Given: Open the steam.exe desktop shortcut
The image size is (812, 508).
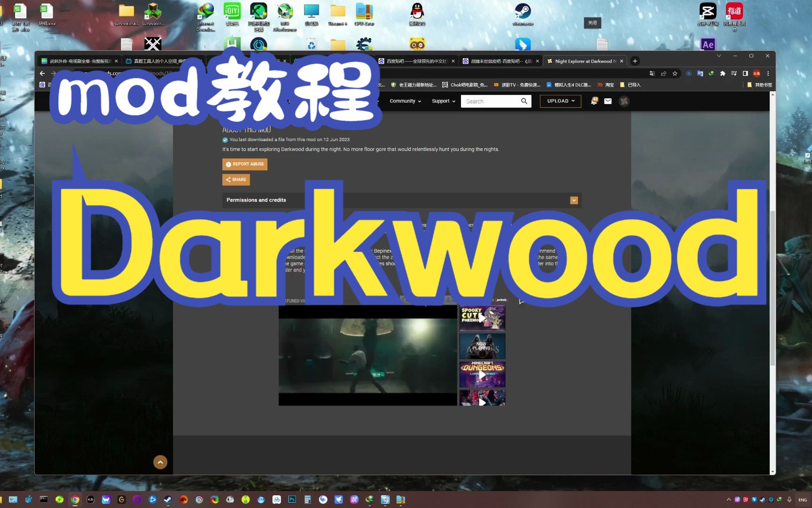Looking at the screenshot, I should [x=523, y=14].
